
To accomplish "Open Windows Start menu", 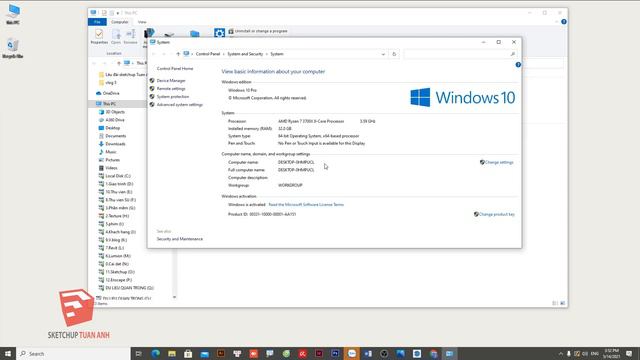I will click(x=8, y=353).
